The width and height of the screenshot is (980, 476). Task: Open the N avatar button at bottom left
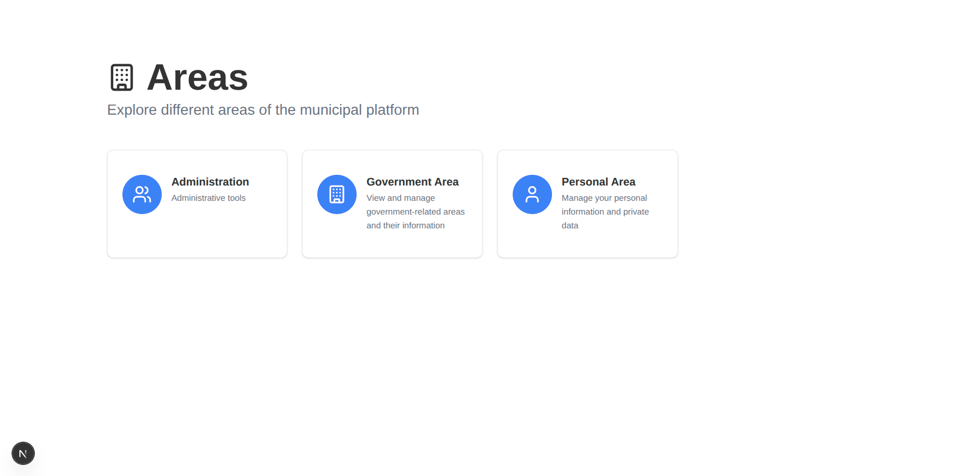pos(23,453)
